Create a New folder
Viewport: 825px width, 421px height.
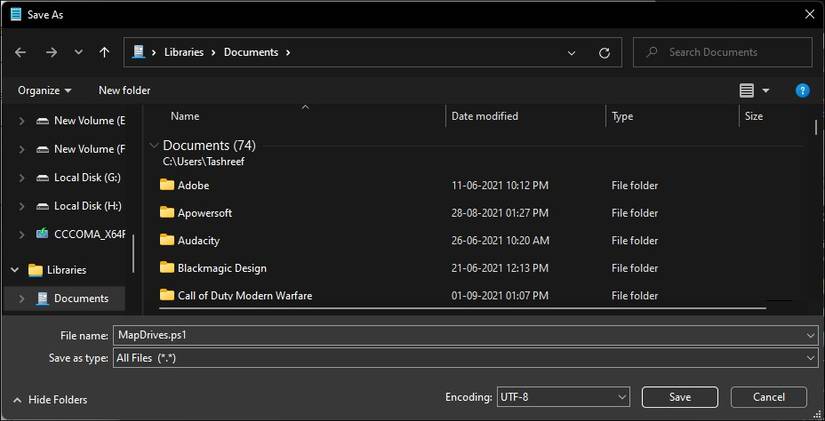coord(125,91)
